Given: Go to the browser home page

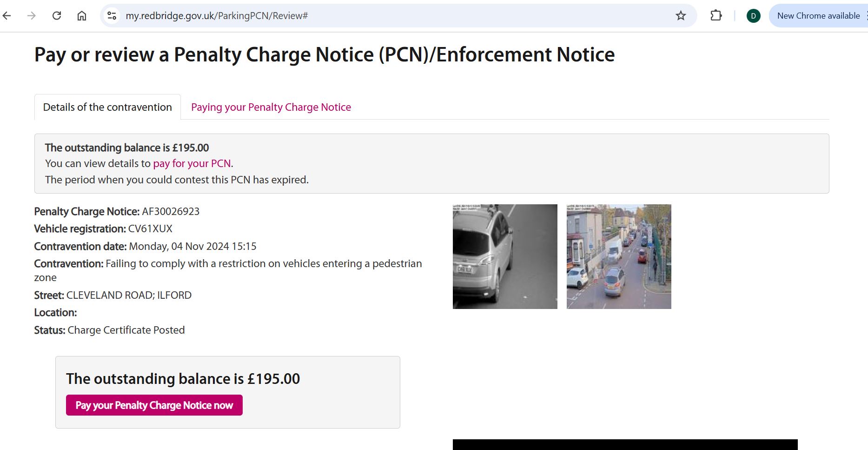Looking at the screenshot, I should 82,16.
